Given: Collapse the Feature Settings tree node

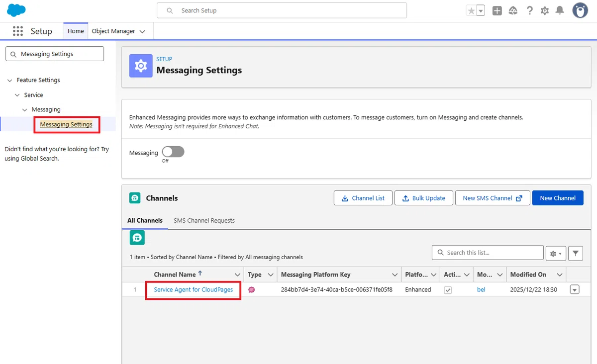Looking at the screenshot, I should (x=10, y=80).
